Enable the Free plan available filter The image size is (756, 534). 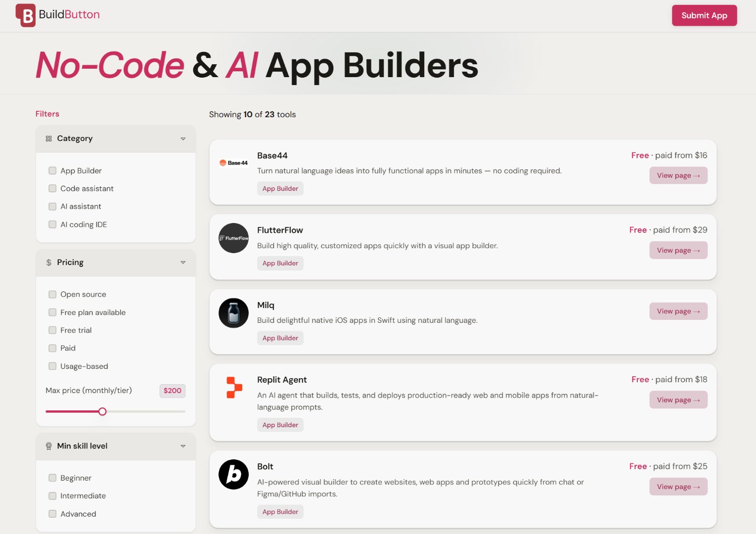pyautogui.click(x=52, y=312)
